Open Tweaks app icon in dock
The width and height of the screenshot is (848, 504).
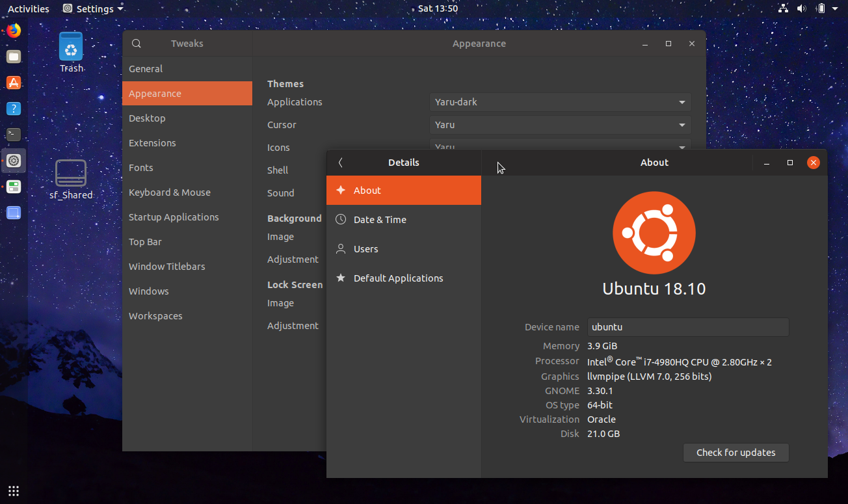coord(14,187)
